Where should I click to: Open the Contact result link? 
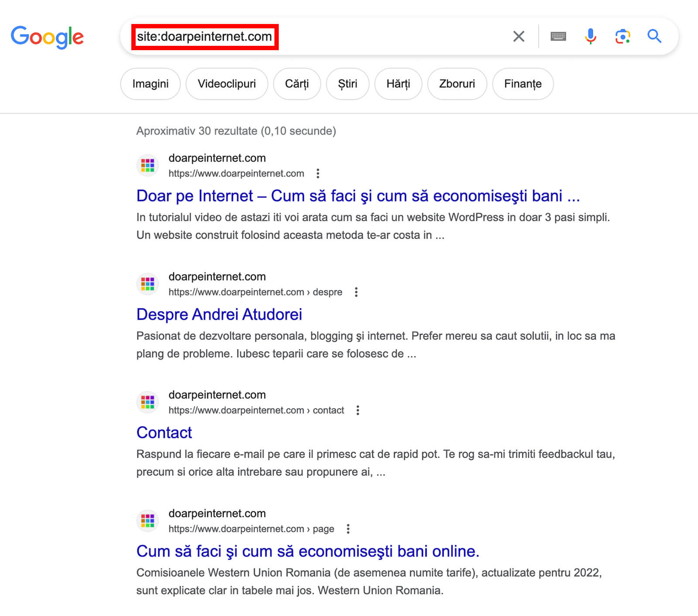pos(164,433)
